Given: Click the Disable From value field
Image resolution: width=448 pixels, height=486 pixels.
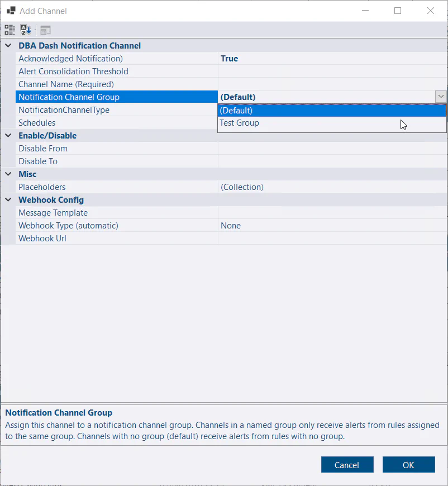Looking at the screenshot, I should tap(332, 149).
